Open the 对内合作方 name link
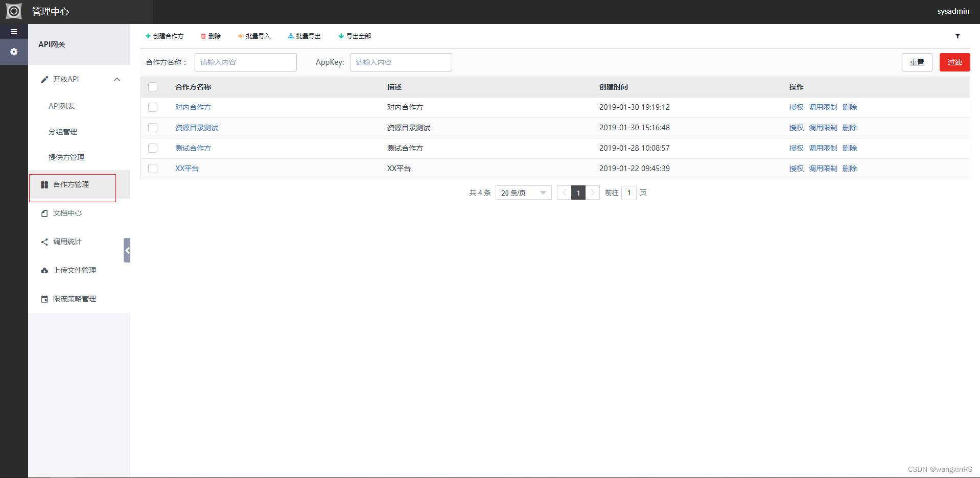Image resolution: width=980 pixels, height=478 pixels. [x=193, y=107]
